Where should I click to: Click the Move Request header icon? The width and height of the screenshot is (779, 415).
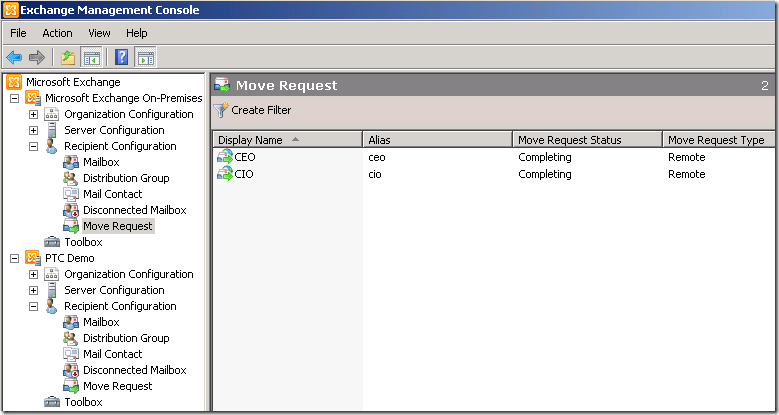pyautogui.click(x=222, y=85)
